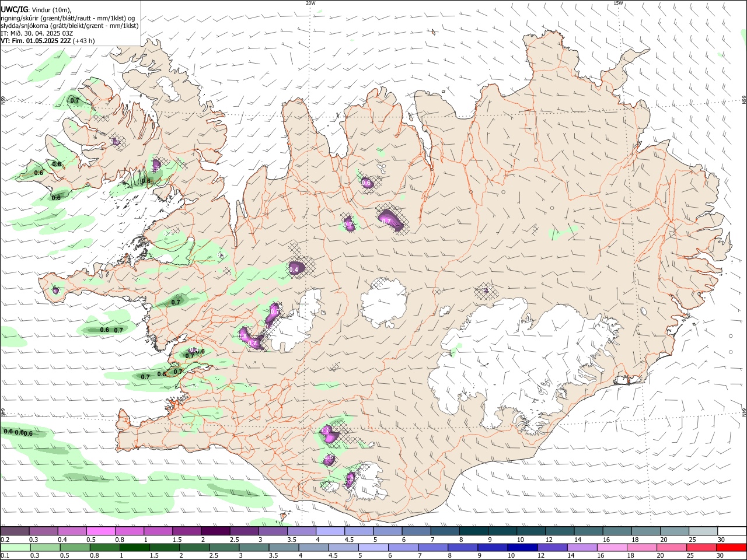Click the '0.1' number under the lower legend row
747x560 pixels.
pos(5,555)
